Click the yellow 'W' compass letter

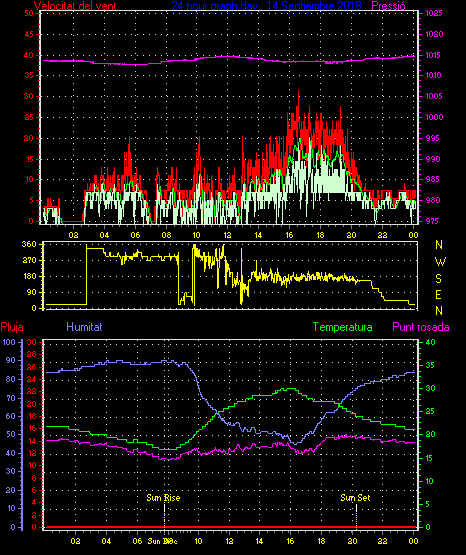click(x=440, y=262)
